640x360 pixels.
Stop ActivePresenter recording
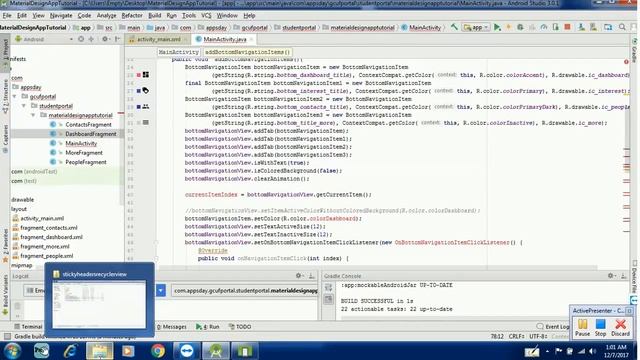pos(600,328)
